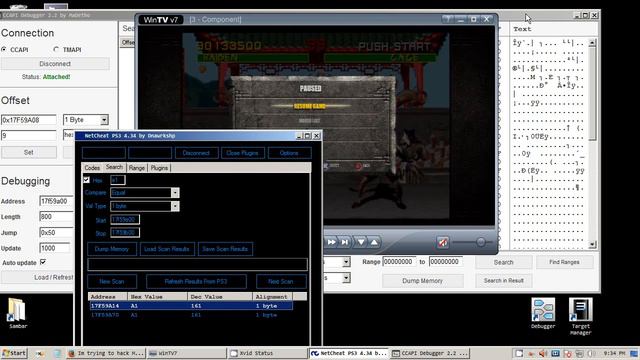The width and height of the screenshot is (640, 360).
Task: Click the WinTV channel up arrow
Action: (x=374, y=242)
